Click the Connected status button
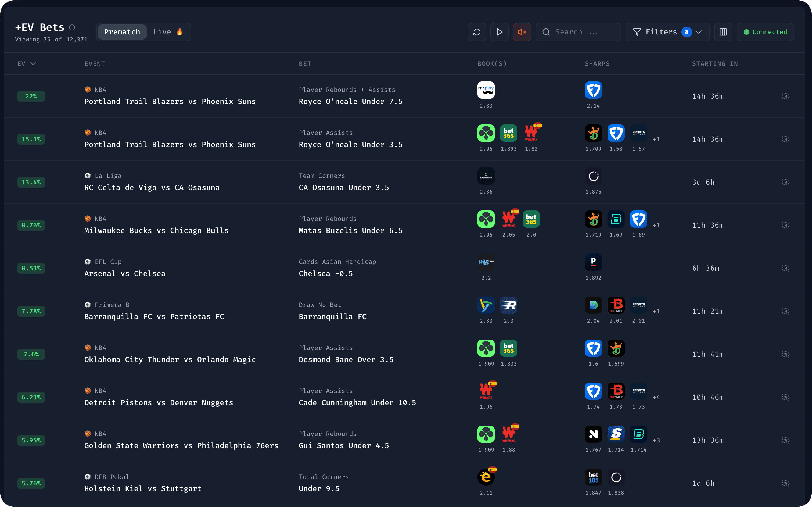This screenshot has width=812, height=507. pos(765,32)
